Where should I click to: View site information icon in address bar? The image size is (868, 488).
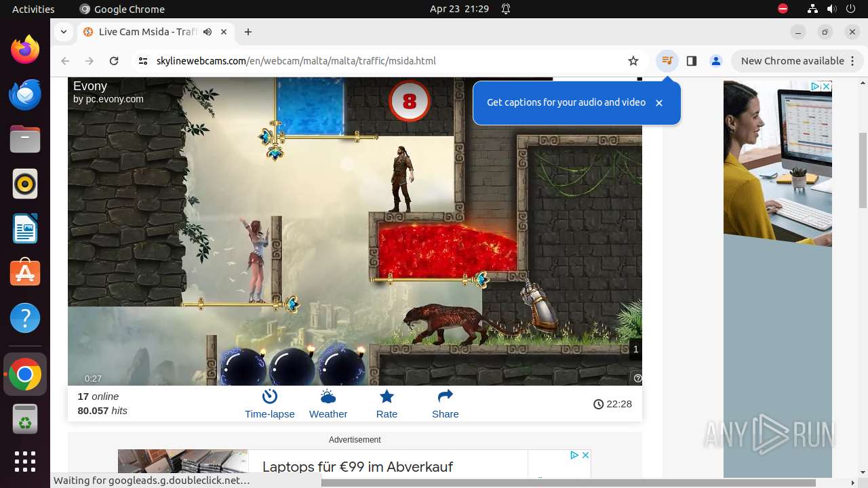142,61
